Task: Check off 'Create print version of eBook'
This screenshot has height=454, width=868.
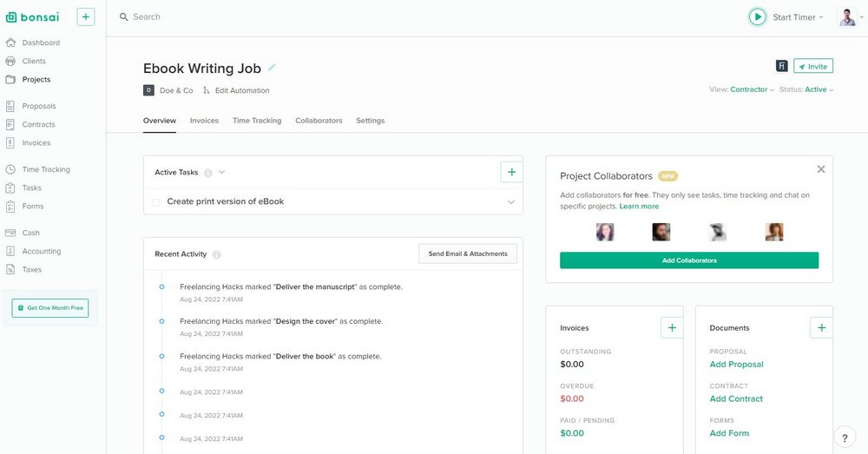Action: 156,202
